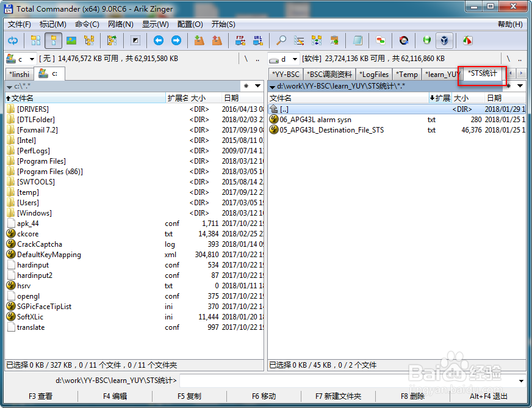The height and width of the screenshot is (408, 532).
Task: Click the VirtualBox cube toolbar icon
Action: [x=444, y=41]
